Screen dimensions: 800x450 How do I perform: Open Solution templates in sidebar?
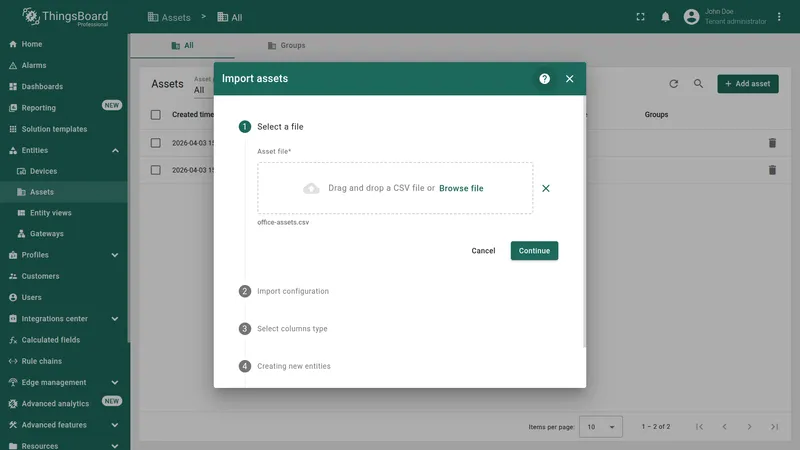[x=64, y=129]
